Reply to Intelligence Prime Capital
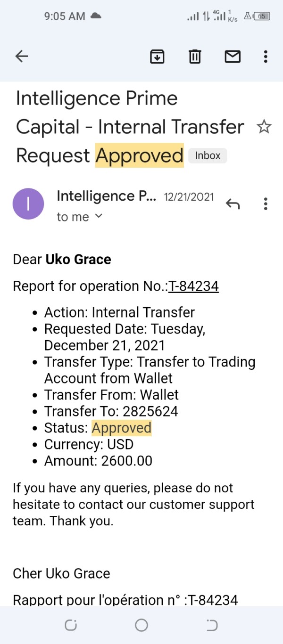This screenshot has width=283, height=644. (233, 204)
